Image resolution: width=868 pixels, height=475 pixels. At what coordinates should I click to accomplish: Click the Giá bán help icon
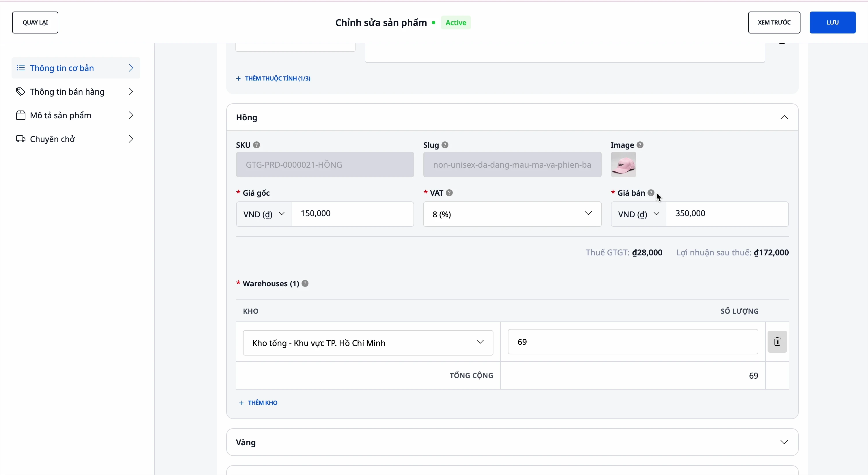[651, 193]
